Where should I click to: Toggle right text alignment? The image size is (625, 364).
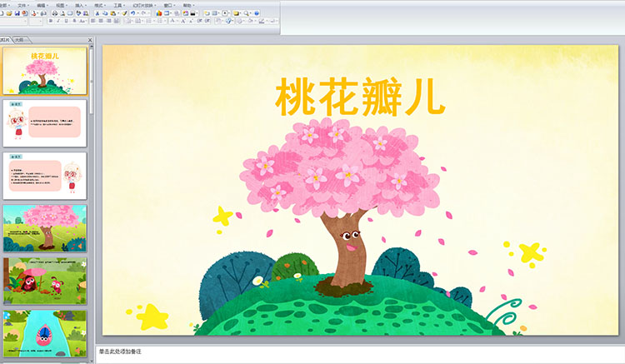click(x=108, y=21)
